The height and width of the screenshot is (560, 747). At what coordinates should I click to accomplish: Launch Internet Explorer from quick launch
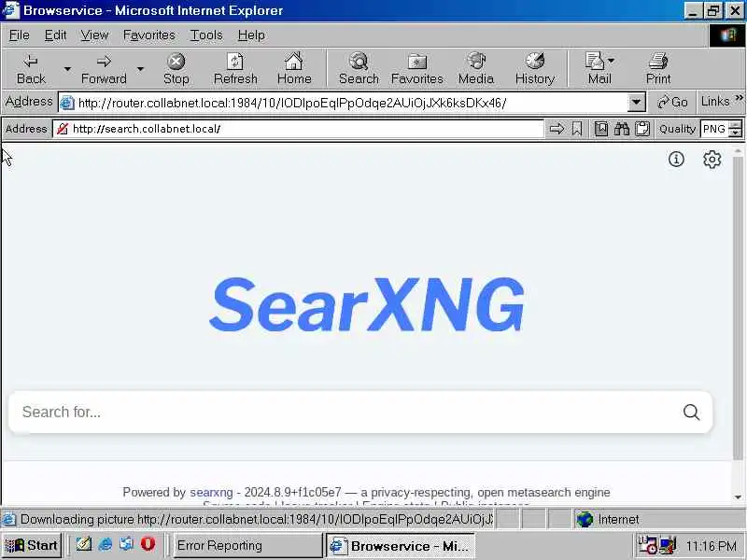(x=106, y=544)
